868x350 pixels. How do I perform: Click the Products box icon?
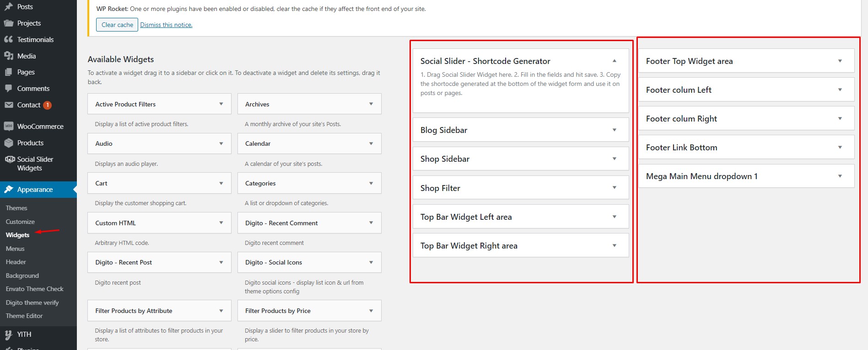click(x=8, y=143)
